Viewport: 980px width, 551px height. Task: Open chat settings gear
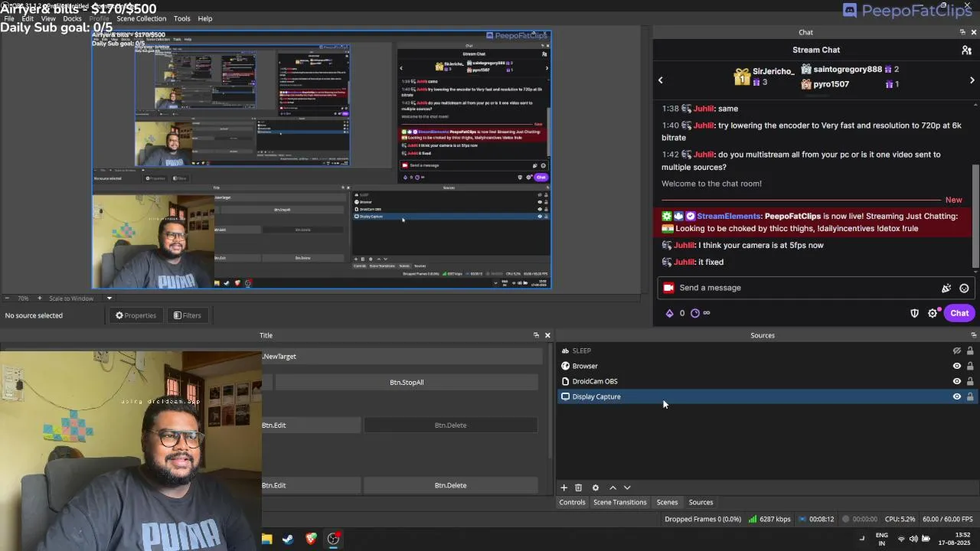tap(933, 313)
